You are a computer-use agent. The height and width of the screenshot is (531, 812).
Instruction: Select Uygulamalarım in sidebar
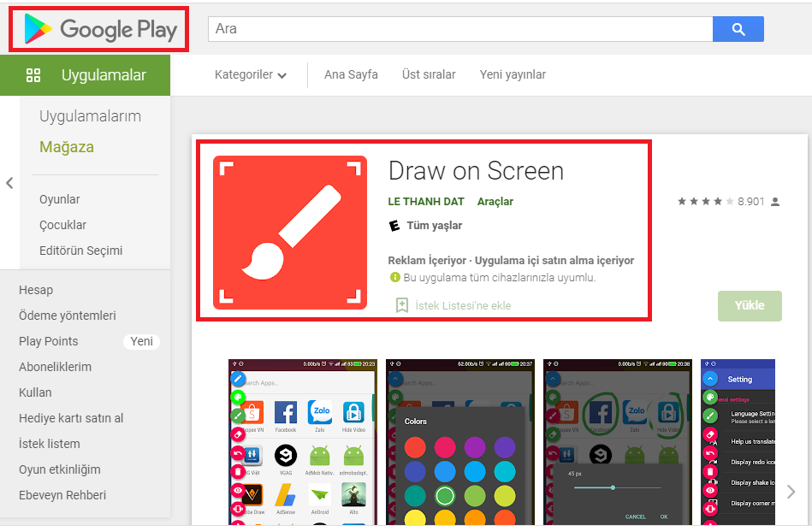click(x=90, y=116)
